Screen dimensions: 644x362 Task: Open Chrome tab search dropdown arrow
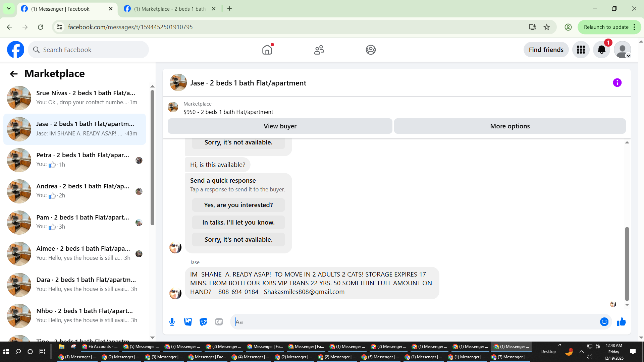click(9, 9)
